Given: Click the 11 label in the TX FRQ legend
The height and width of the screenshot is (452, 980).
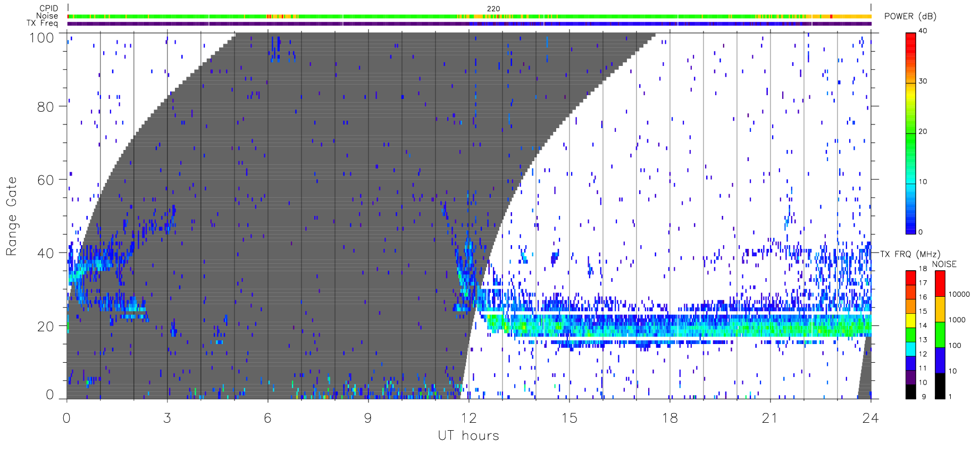Looking at the screenshot, I should pyautogui.click(x=923, y=368).
